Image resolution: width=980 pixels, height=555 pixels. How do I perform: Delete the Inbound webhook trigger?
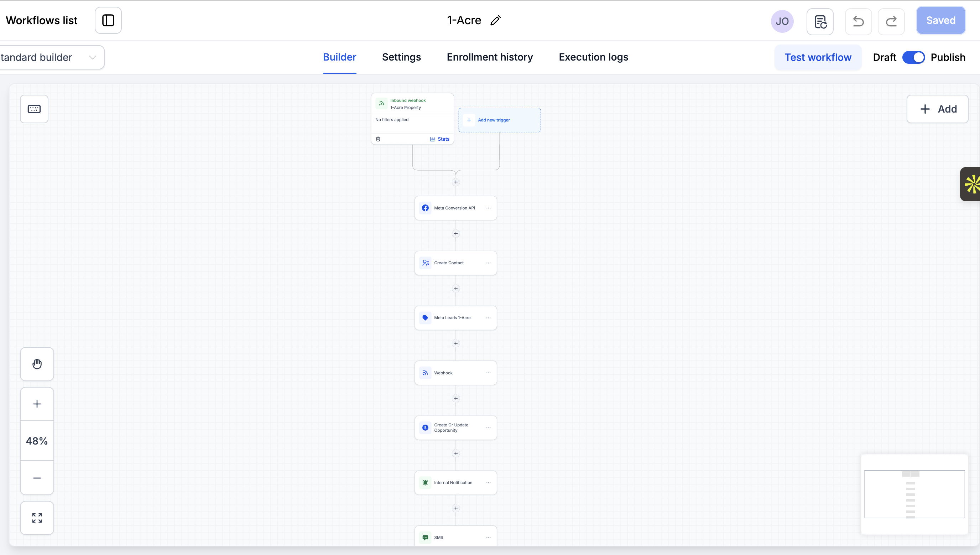coord(378,139)
